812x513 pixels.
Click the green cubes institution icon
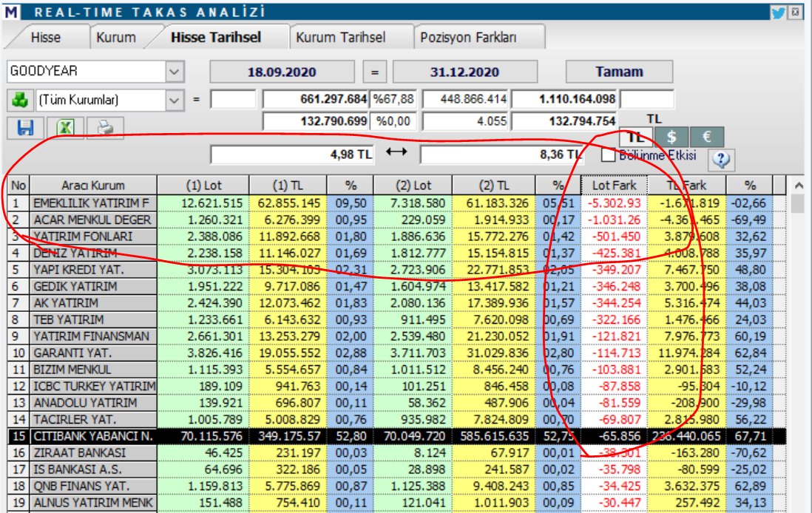[20, 99]
